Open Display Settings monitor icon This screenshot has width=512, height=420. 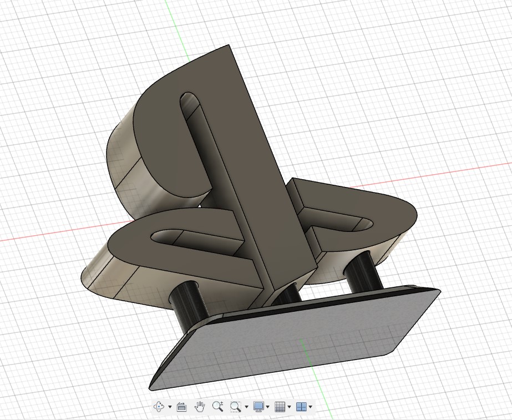coord(258,406)
